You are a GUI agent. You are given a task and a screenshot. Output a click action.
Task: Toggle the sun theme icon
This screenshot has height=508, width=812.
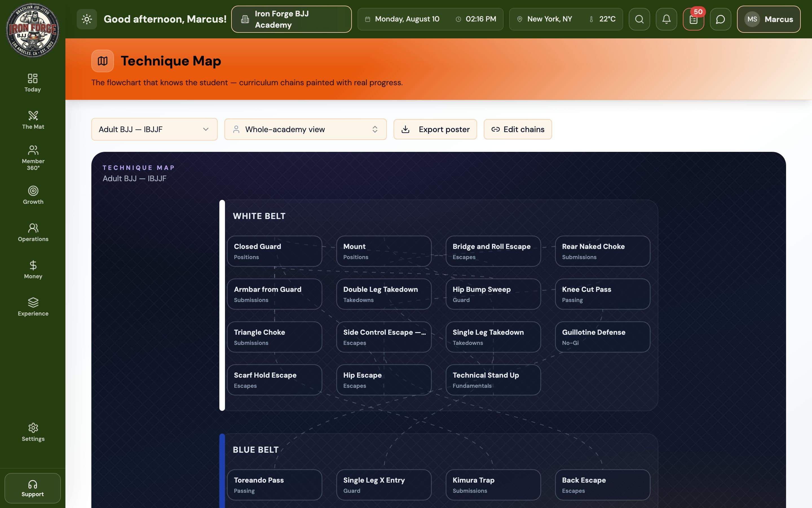click(87, 19)
